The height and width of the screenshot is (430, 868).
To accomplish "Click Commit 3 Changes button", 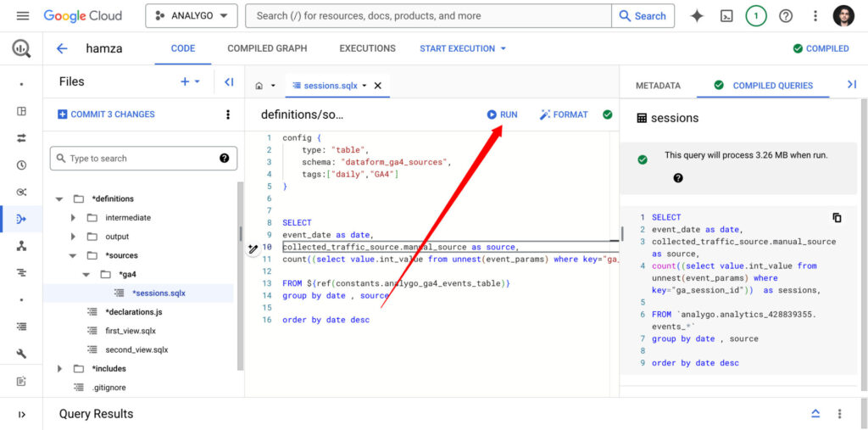I will click(x=106, y=114).
